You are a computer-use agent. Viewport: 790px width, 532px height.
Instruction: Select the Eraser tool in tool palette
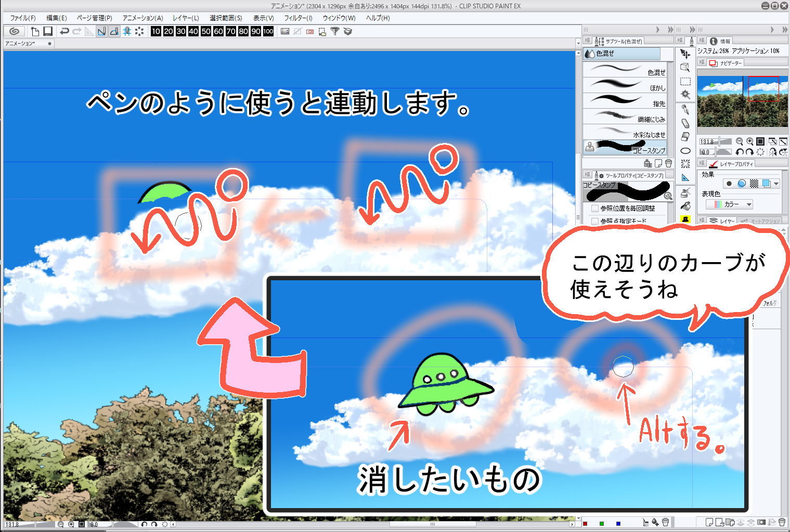tap(685, 137)
